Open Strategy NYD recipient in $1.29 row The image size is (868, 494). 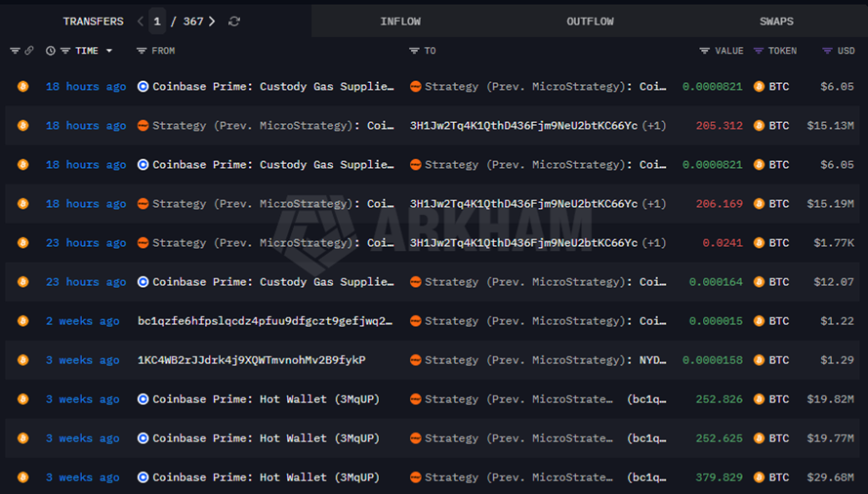coord(545,360)
